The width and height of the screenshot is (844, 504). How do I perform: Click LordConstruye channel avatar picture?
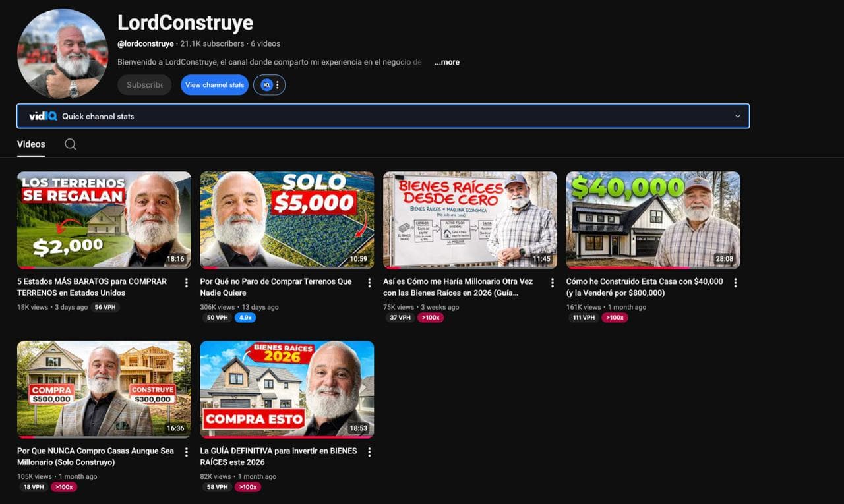point(63,54)
